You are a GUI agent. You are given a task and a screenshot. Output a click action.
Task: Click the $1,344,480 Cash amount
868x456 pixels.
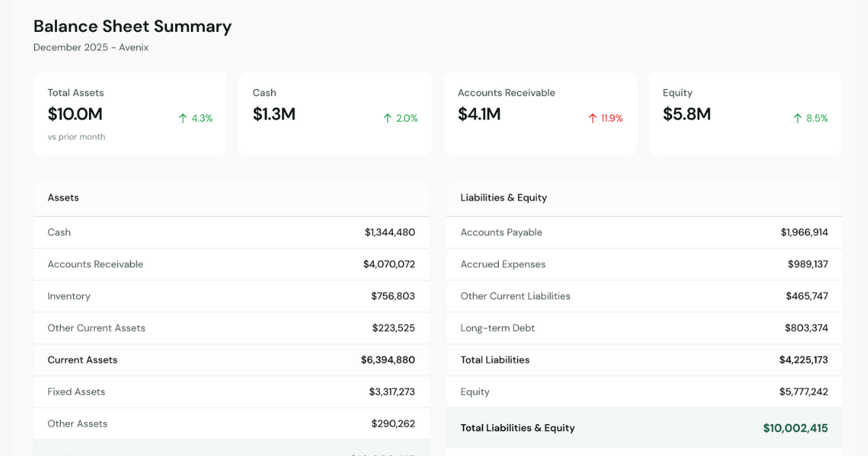390,232
